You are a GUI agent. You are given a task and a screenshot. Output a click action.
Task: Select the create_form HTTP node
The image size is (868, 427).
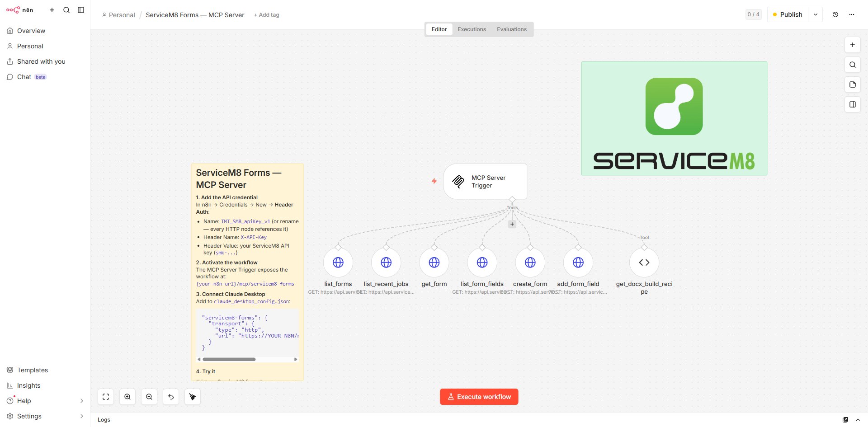point(530,263)
